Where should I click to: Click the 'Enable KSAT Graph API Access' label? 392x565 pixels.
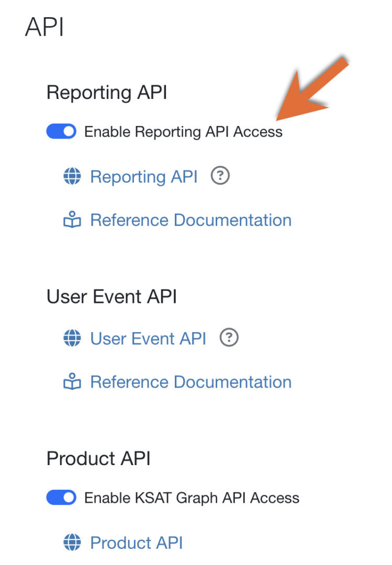[x=192, y=499]
